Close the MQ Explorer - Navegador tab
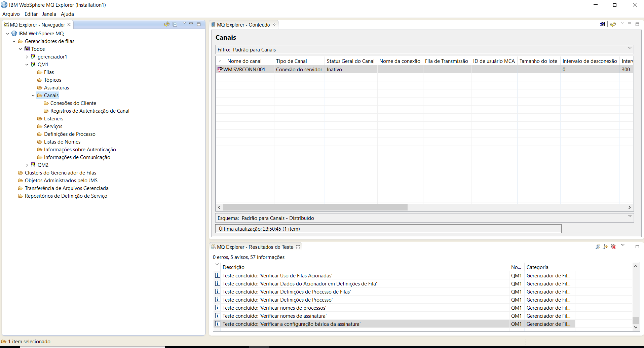Image resolution: width=644 pixels, height=348 pixels. pos(69,25)
